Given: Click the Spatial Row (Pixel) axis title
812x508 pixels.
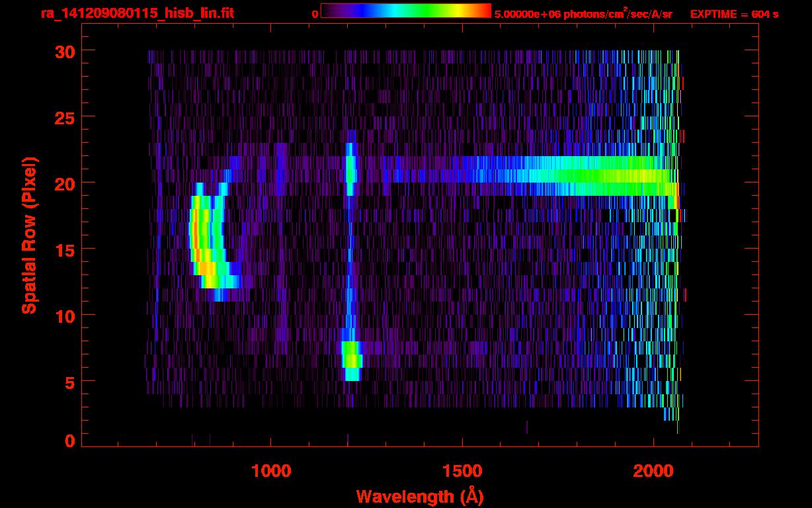Looking at the screenshot, I should [29, 235].
